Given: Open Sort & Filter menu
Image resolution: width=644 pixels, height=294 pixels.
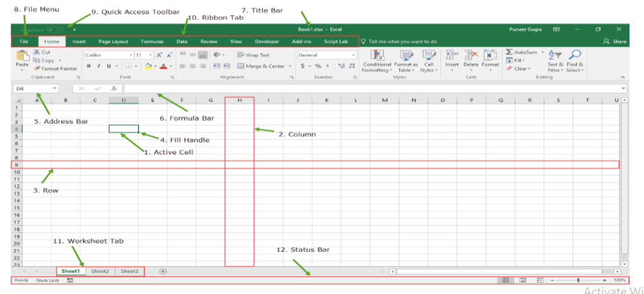Looking at the screenshot, I should coord(555,61).
